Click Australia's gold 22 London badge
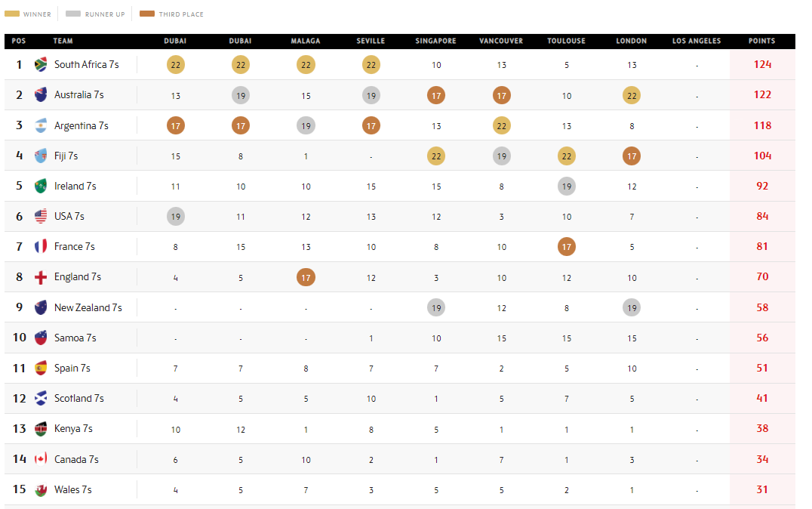 coord(632,95)
